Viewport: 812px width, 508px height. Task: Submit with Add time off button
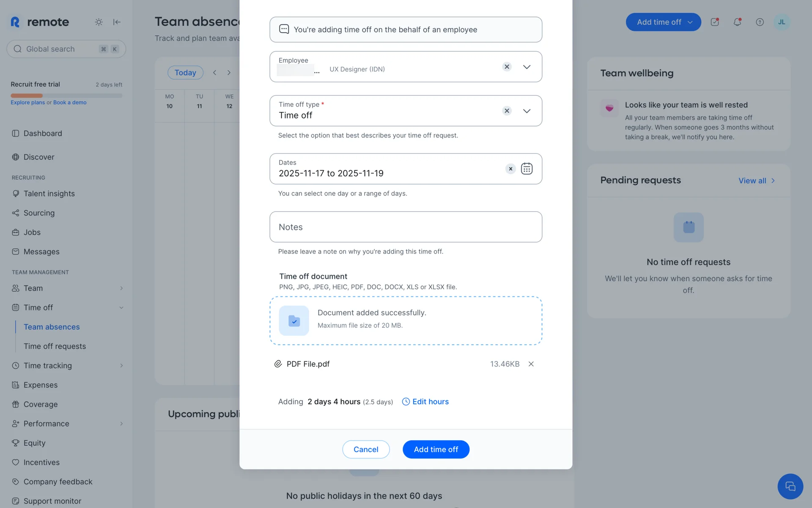click(x=436, y=450)
